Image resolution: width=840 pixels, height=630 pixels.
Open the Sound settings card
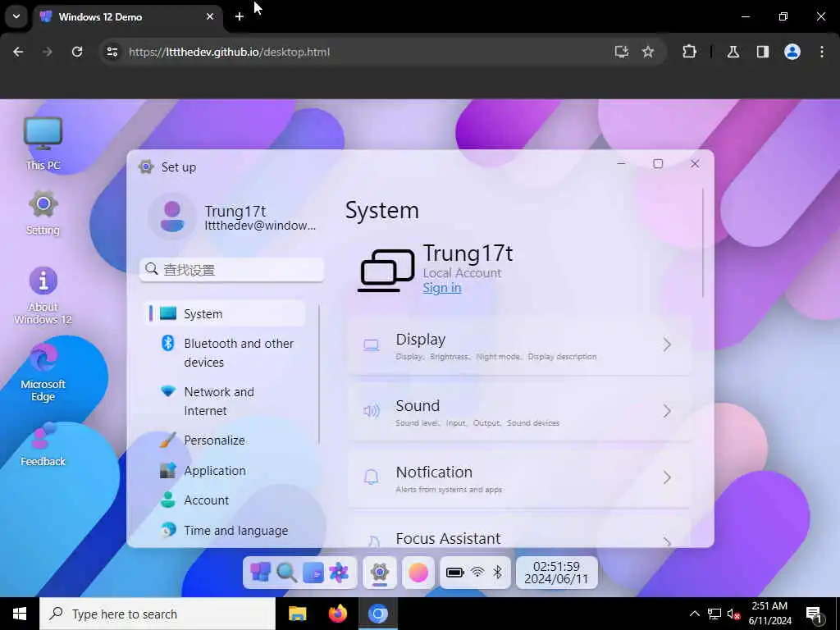point(519,412)
